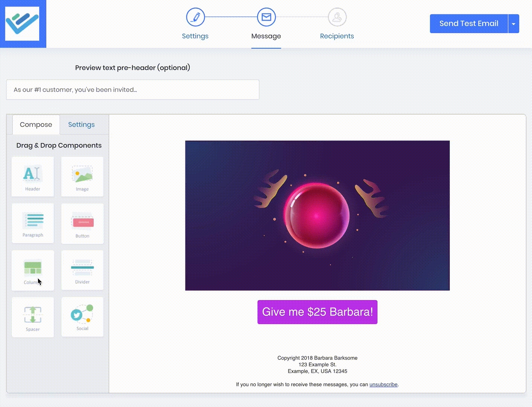Image resolution: width=532 pixels, height=407 pixels.
Task: Open the Message step envelope icon
Action: 266,17
